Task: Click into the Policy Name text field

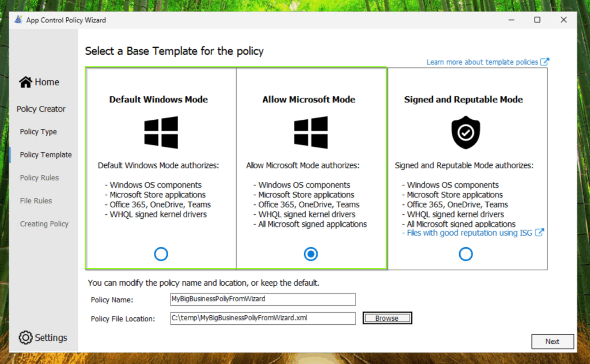Action: point(263,299)
